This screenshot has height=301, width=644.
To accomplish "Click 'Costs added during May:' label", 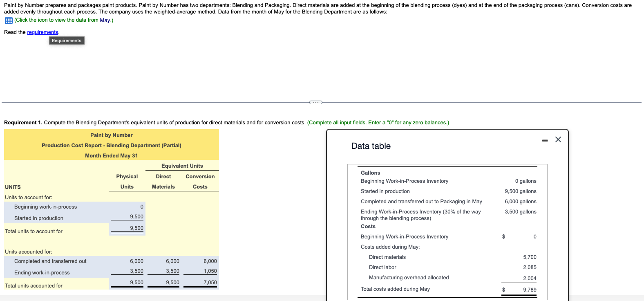I will [390, 247].
